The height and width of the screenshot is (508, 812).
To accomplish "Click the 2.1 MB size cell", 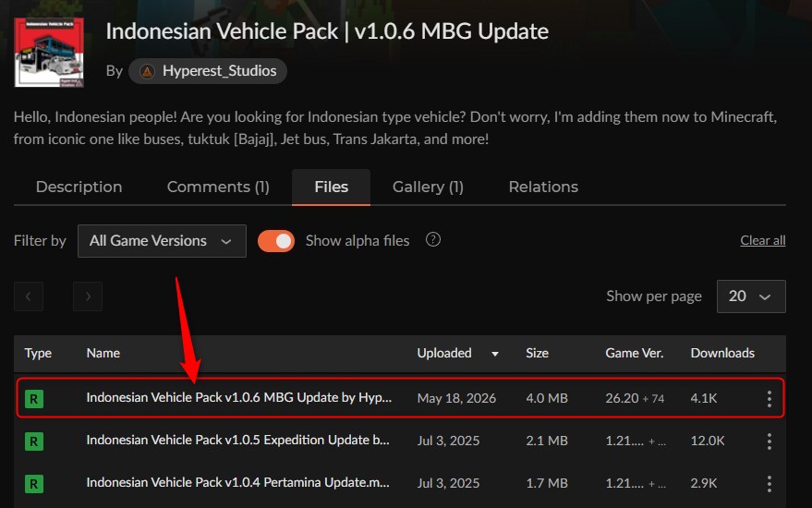I will [x=547, y=441].
